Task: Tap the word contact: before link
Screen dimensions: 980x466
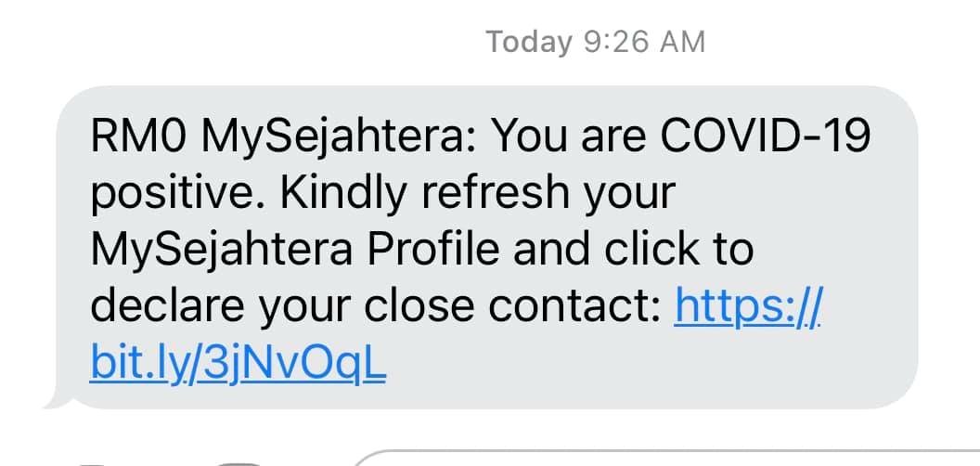Action: (574, 307)
